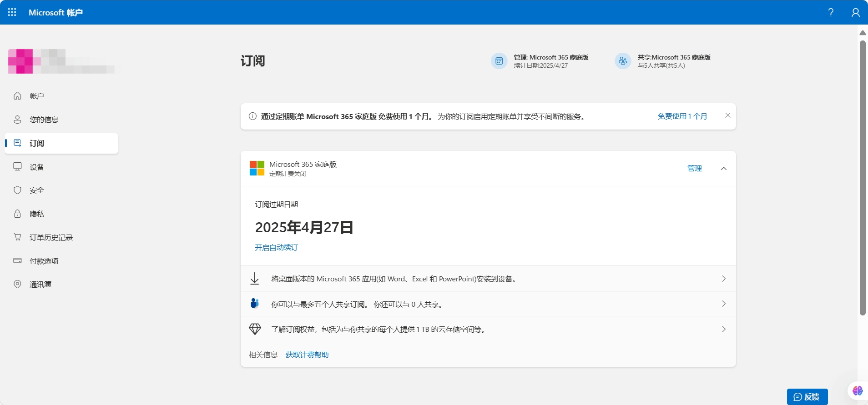Click the scrollbar up arrow

click(863, 33)
